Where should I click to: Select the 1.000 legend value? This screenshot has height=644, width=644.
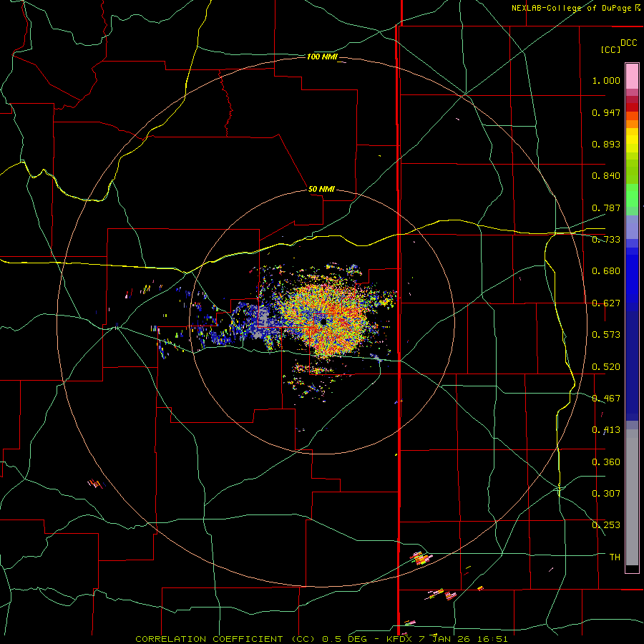tap(606, 80)
